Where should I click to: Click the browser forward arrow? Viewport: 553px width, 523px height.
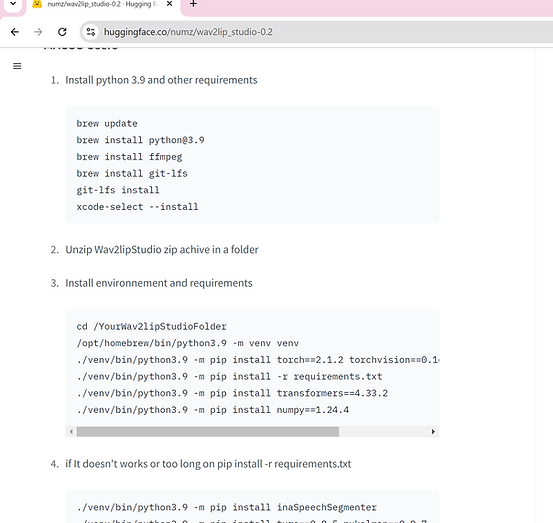[38, 32]
